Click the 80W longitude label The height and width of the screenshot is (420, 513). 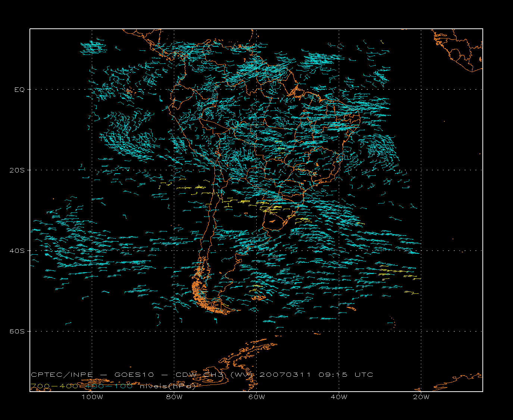pos(174,397)
